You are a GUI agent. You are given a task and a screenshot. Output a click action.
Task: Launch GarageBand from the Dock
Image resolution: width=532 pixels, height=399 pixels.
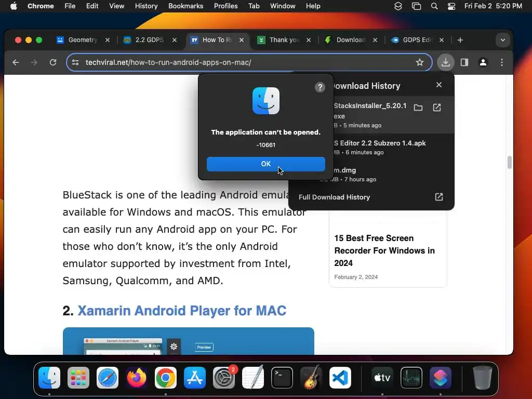311,377
